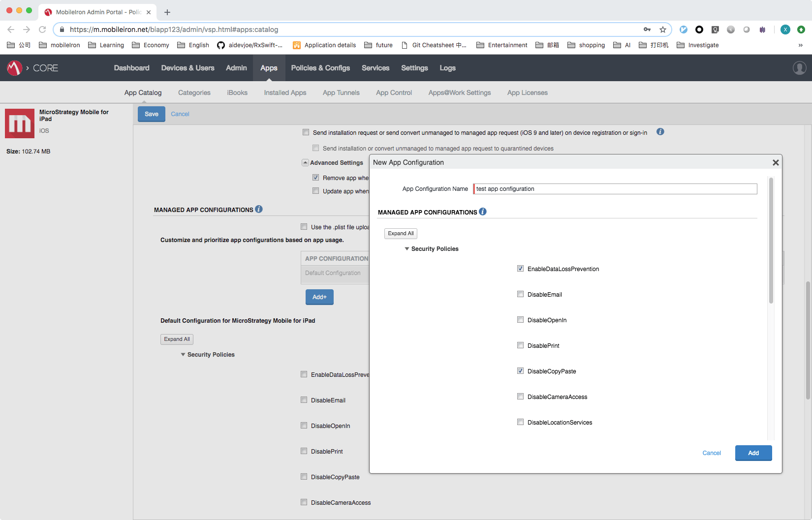Image resolution: width=812 pixels, height=520 pixels.
Task: Collapse Security Policies section in dialog
Action: click(407, 249)
